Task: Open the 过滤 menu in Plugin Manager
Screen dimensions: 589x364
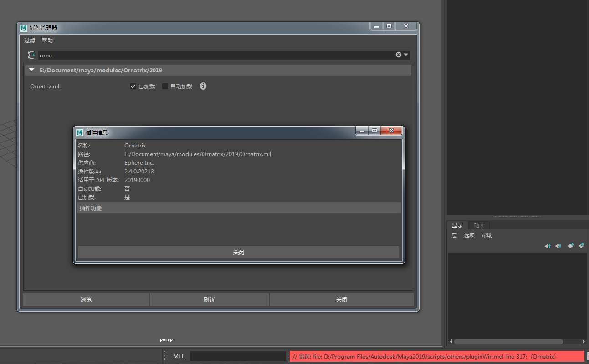Action: (30, 40)
